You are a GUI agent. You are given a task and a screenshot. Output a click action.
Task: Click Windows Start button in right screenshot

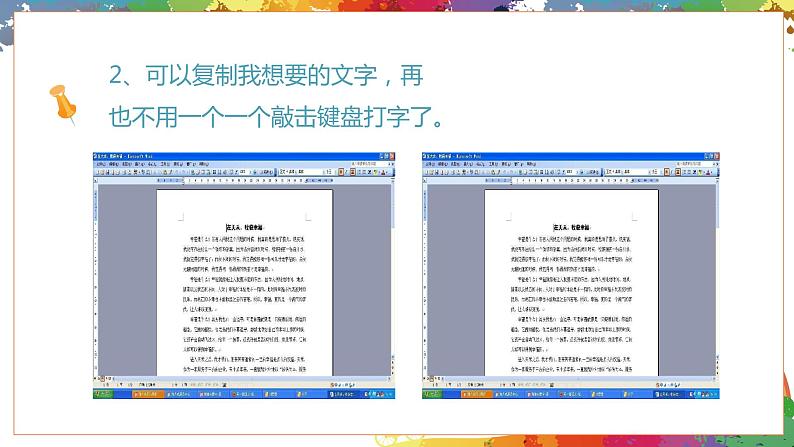click(432, 394)
